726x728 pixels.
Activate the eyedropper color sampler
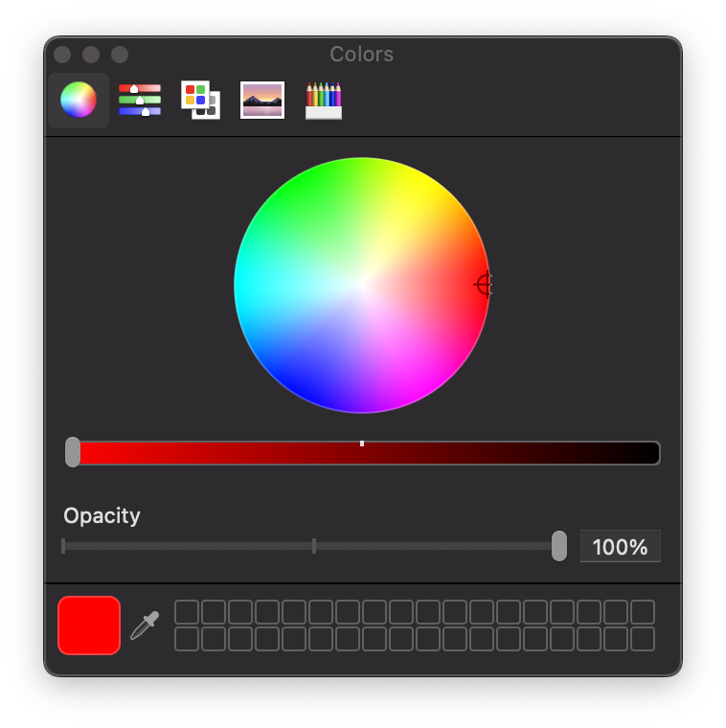tap(145, 626)
